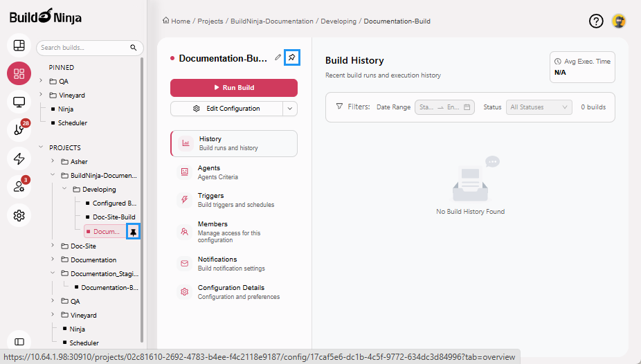Expand the Asher project folder
The height and width of the screenshot is (364, 641).
[53, 161]
